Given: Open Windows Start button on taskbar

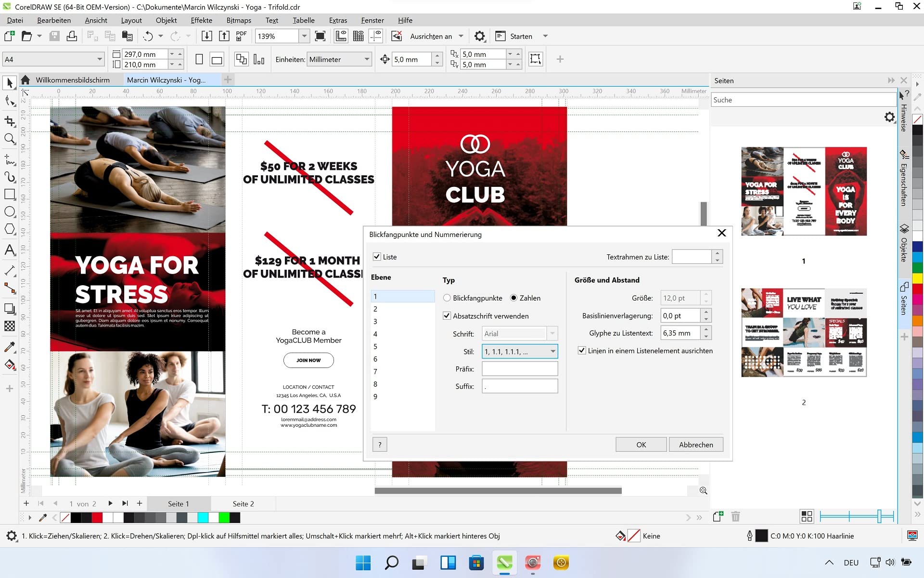Looking at the screenshot, I should (363, 563).
